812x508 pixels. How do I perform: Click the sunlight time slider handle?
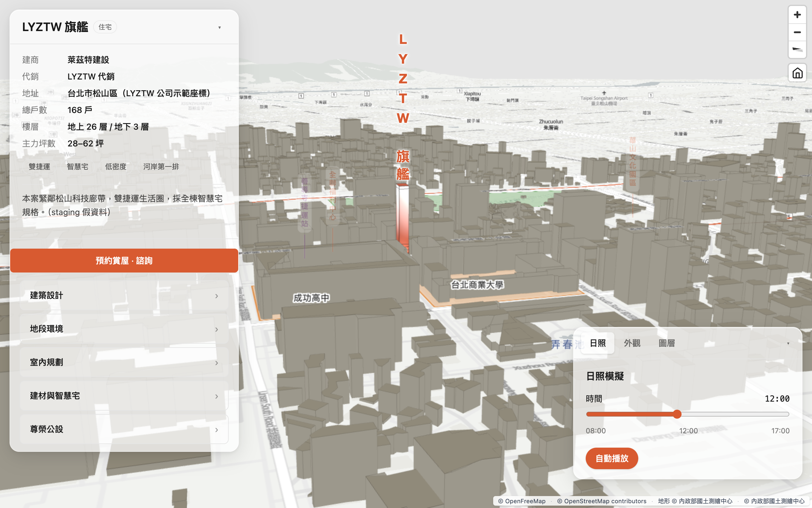click(677, 414)
